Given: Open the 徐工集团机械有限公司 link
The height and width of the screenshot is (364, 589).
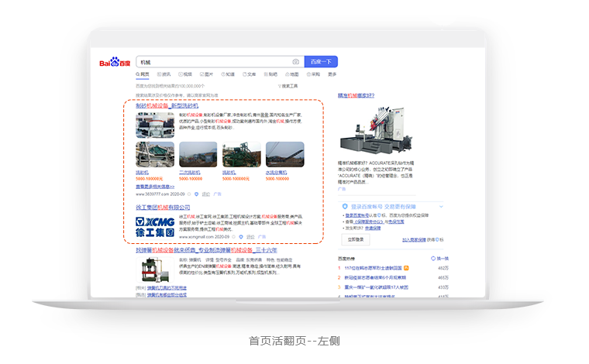Looking at the screenshot, I should tap(163, 208).
